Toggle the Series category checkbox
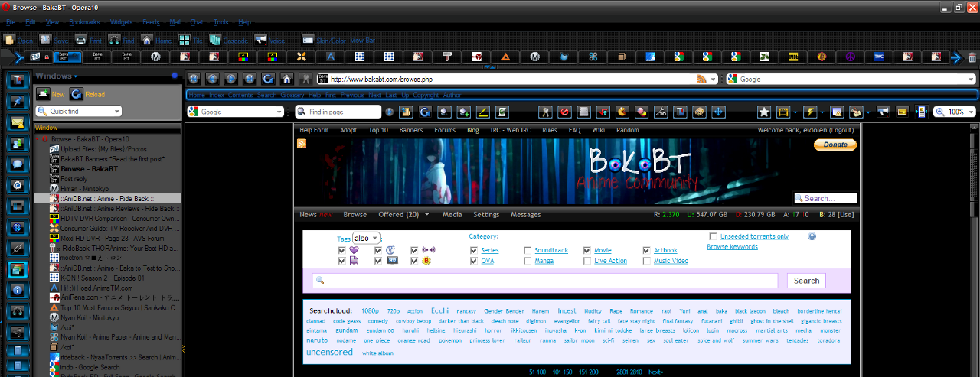Viewport: 980px width, 377px height. pos(474,250)
